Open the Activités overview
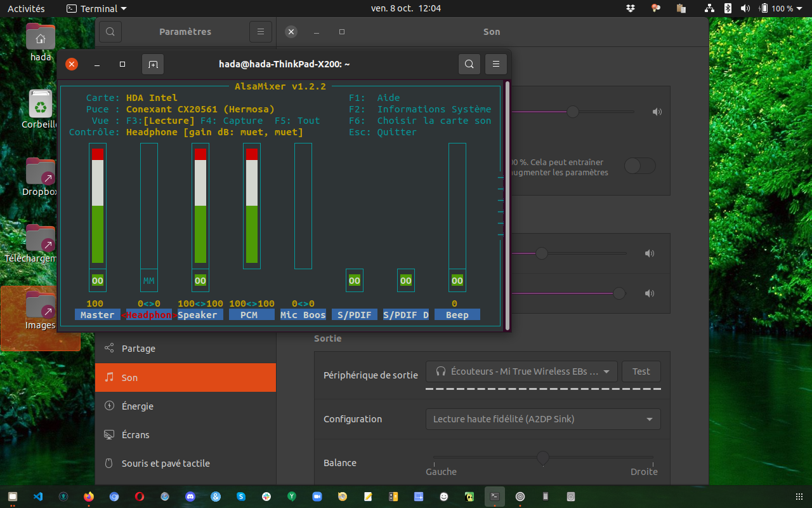The image size is (812, 508). 26,8
